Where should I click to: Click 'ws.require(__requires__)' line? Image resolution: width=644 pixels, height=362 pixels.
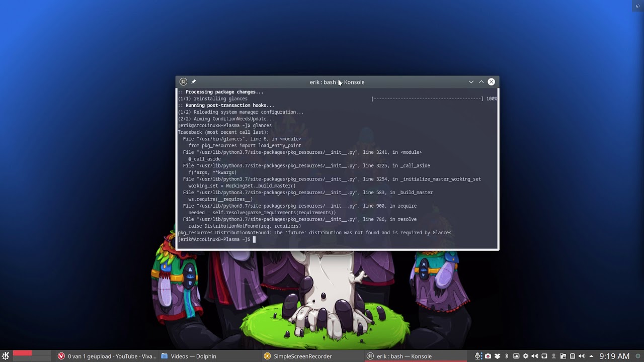pyautogui.click(x=220, y=199)
